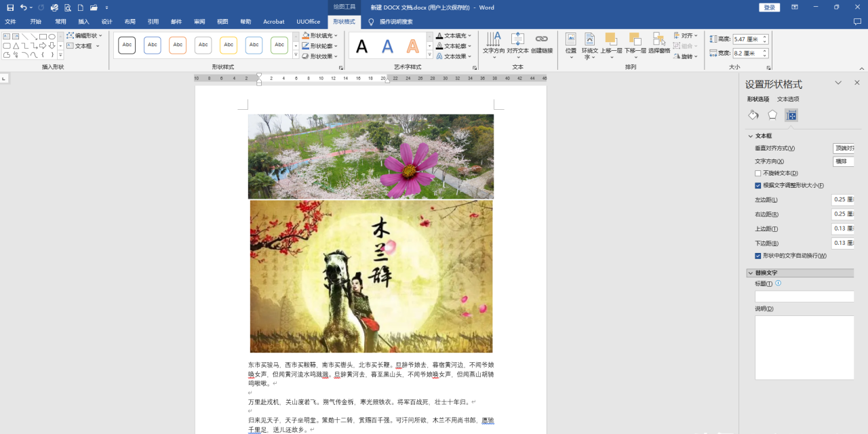Image resolution: width=868 pixels, height=434 pixels.
Task: Open the fill and line paint bucket tab
Action: (753, 115)
